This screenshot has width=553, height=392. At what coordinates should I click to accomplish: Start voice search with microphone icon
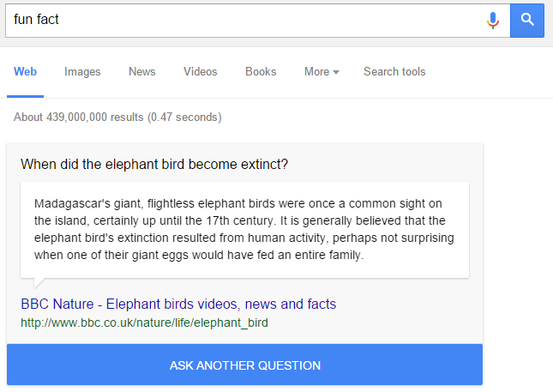click(x=493, y=20)
